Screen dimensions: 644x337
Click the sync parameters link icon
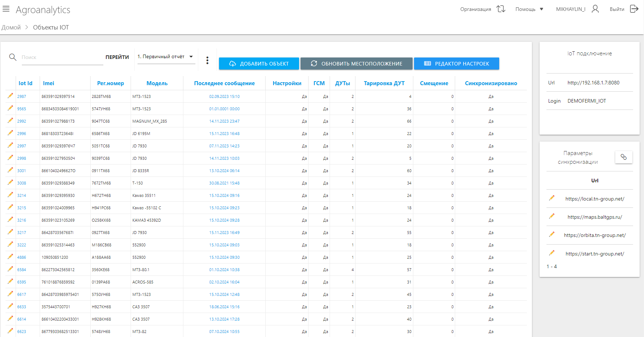click(x=623, y=157)
